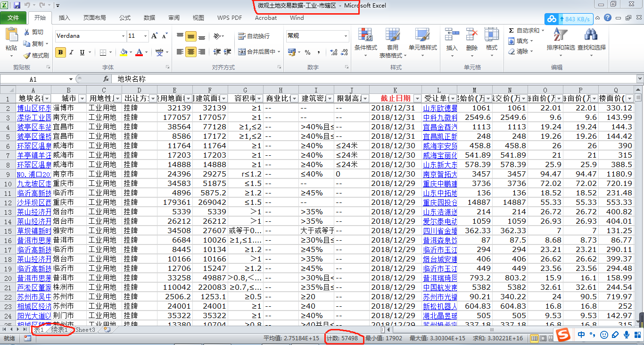
Task: Open the Verdana font name dropdown
Action: pos(123,36)
